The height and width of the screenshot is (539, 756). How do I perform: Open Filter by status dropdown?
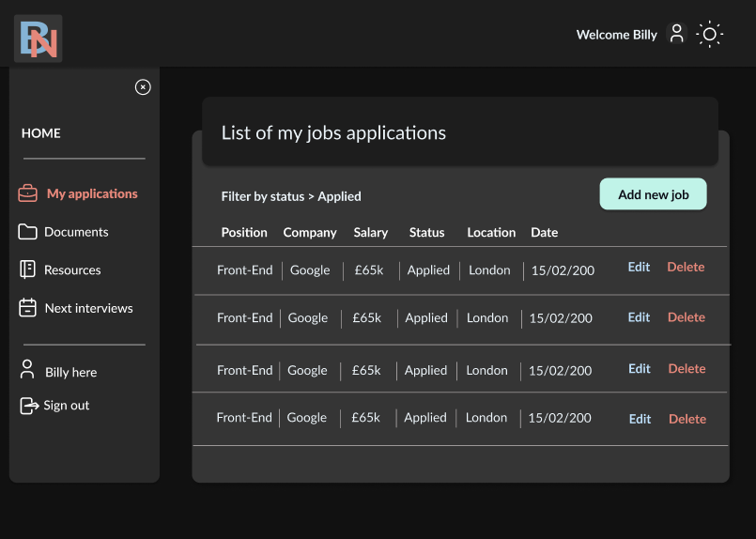point(291,196)
